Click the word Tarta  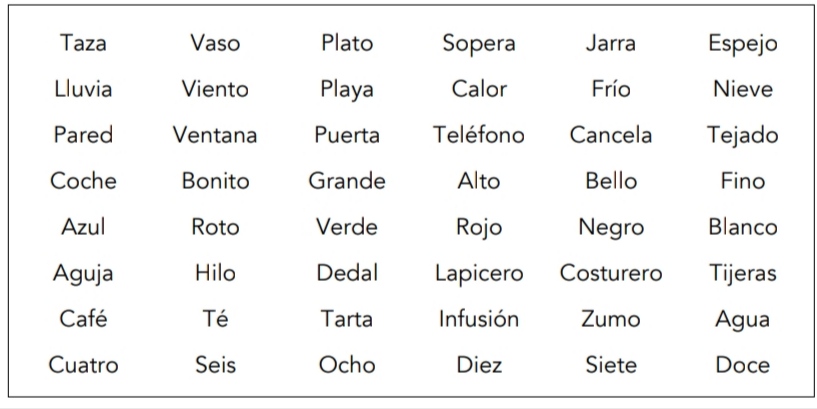(347, 318)
